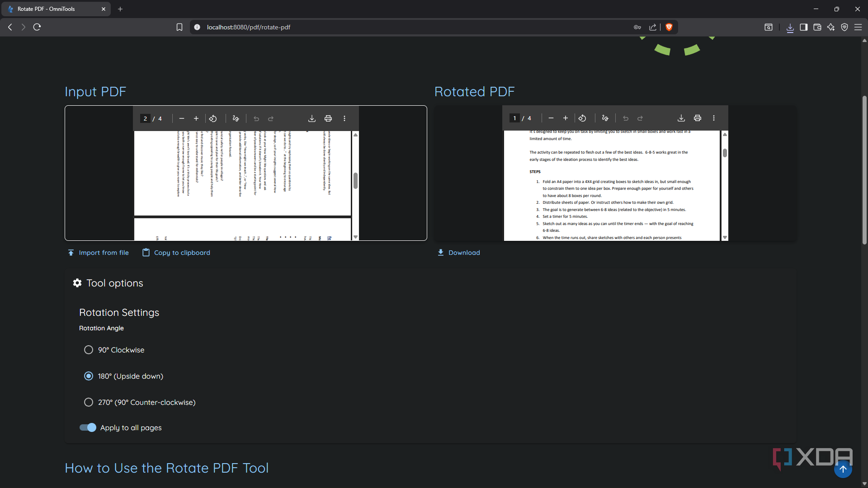The height and width of the screenshot is (488, 868).
Task: Choose 270° (90° Counter-clockwise) rotation
Action: point(89,403)
